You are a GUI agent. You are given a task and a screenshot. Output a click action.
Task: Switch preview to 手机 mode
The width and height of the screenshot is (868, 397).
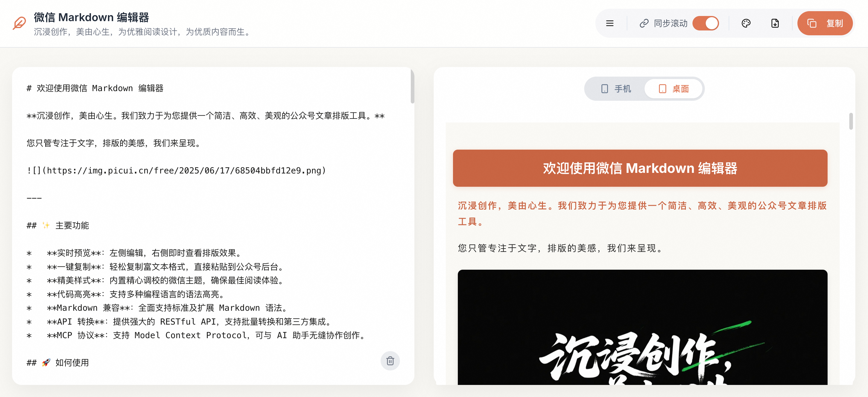(x=616, y=89)
